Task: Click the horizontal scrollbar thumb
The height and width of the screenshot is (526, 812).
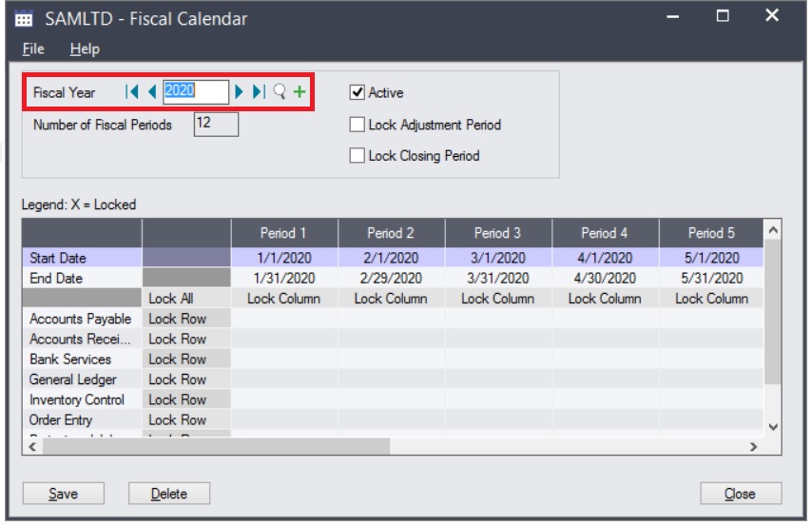Action: (217, 446)
